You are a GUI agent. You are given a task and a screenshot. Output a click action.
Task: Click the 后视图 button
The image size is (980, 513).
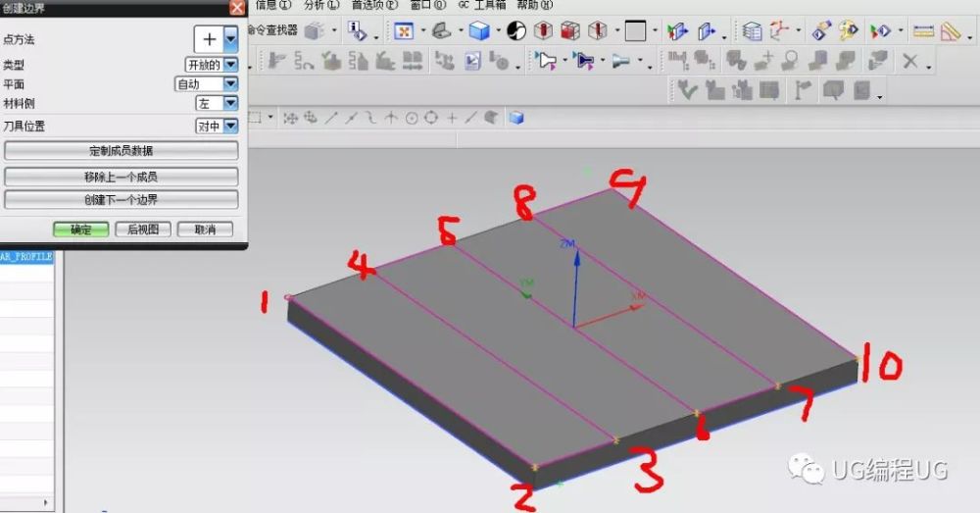tap(143, 230)
